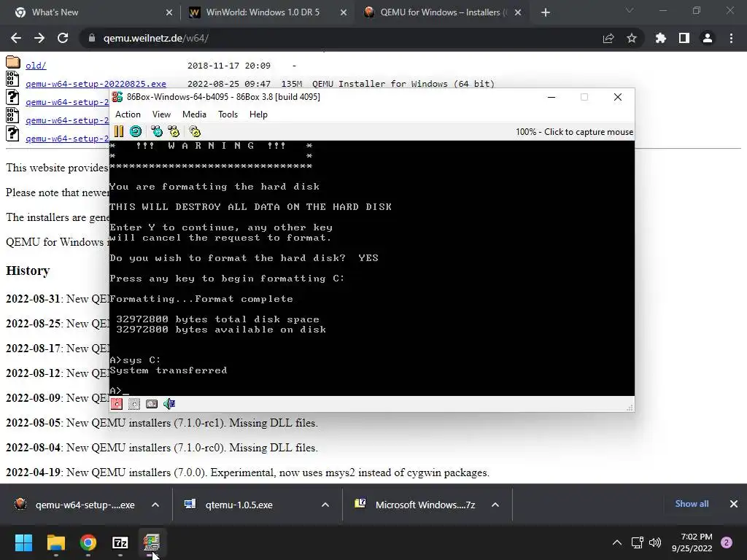Click '100% - Click to capture mouse' text
The image size is (747, 560).
(575, 132)
